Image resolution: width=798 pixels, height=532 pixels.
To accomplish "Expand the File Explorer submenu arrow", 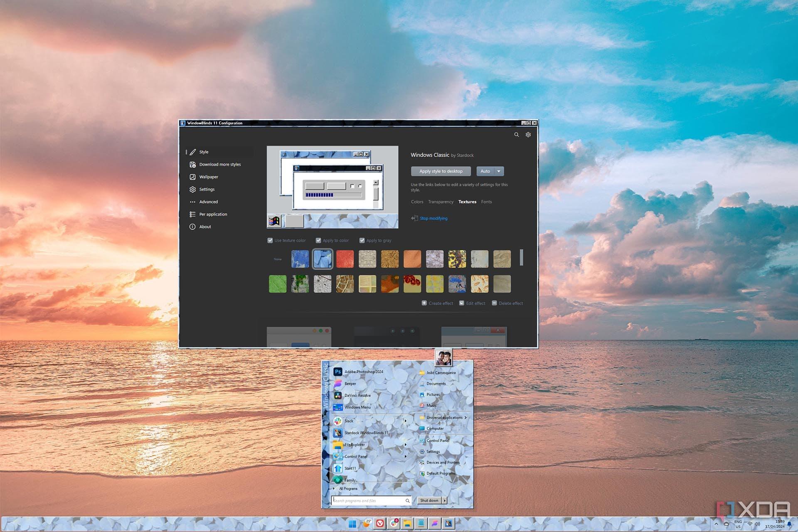I will tap(406, 445).
